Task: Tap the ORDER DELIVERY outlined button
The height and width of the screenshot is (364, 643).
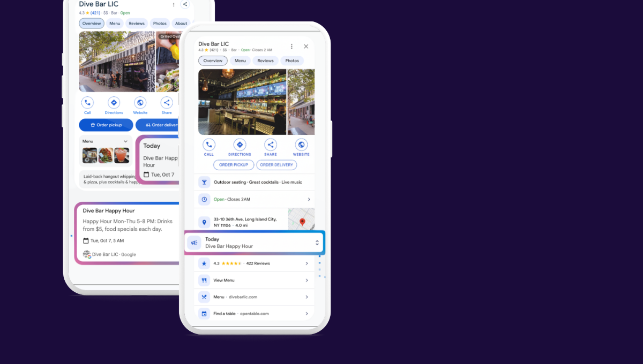Action: 276,165
